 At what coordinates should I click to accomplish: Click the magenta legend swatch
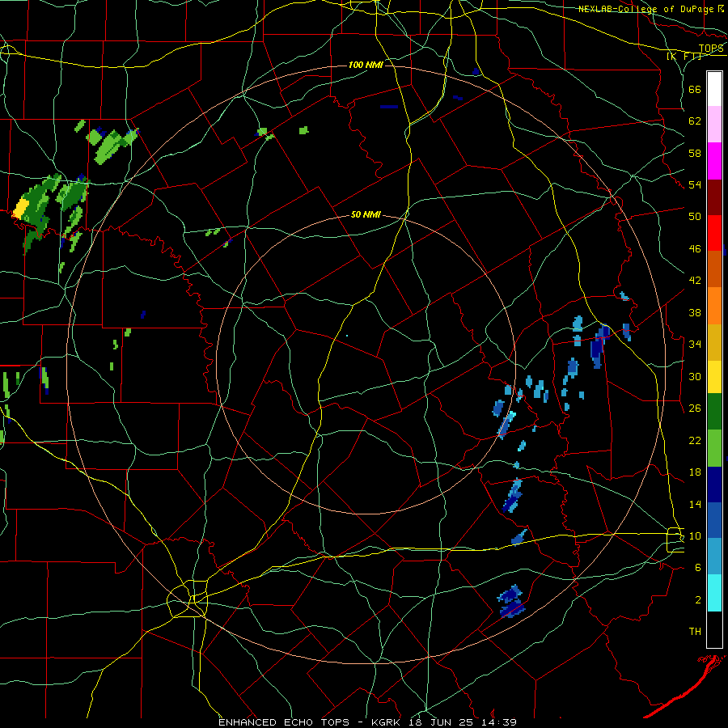pyautogui.click(x=714, y=161)
